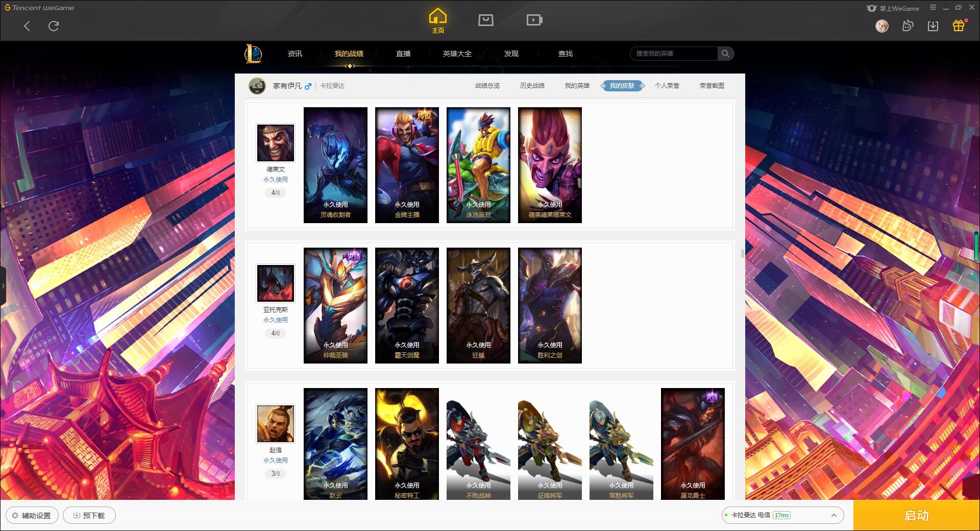Open the gift box icon
This screenshot has width=980, height=531.
[959, 26]
